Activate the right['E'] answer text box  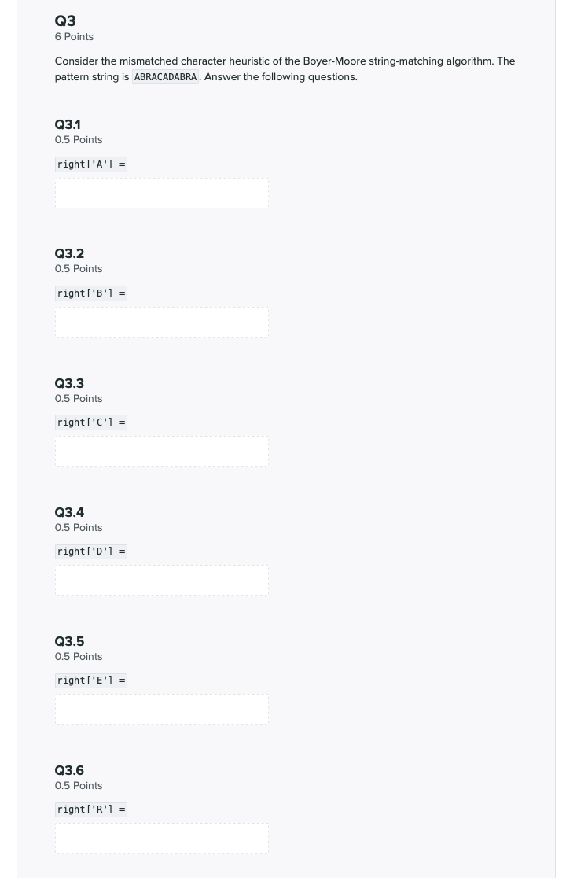[162, 710]
